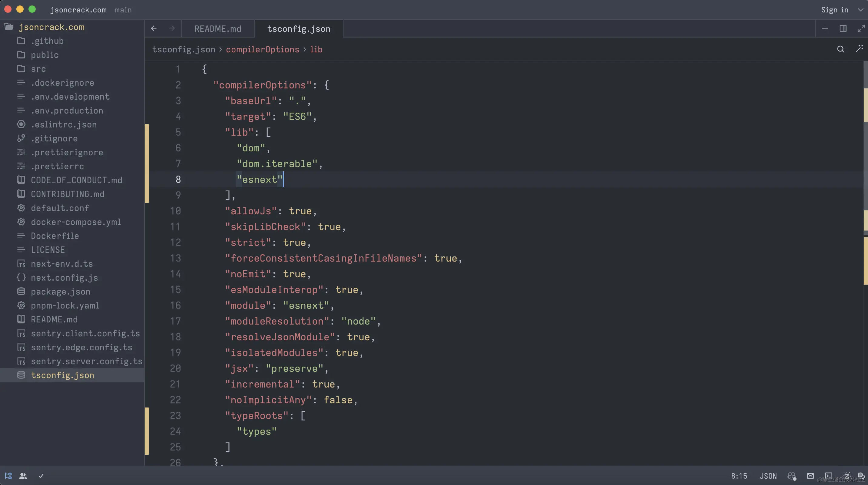Click the plus icon for new tab
This screenshot has height=485, width=868.
tap(825, 29)
